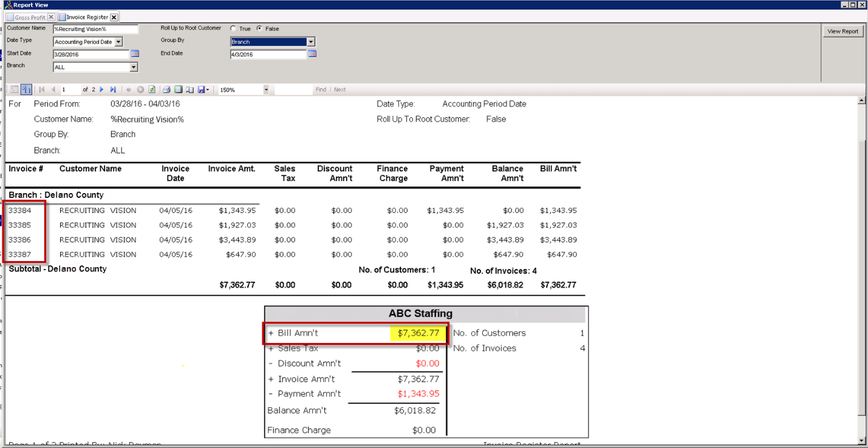Print the Invoice Register report
Viewport: 868px width, 448px height.
(x=166, y=89)
